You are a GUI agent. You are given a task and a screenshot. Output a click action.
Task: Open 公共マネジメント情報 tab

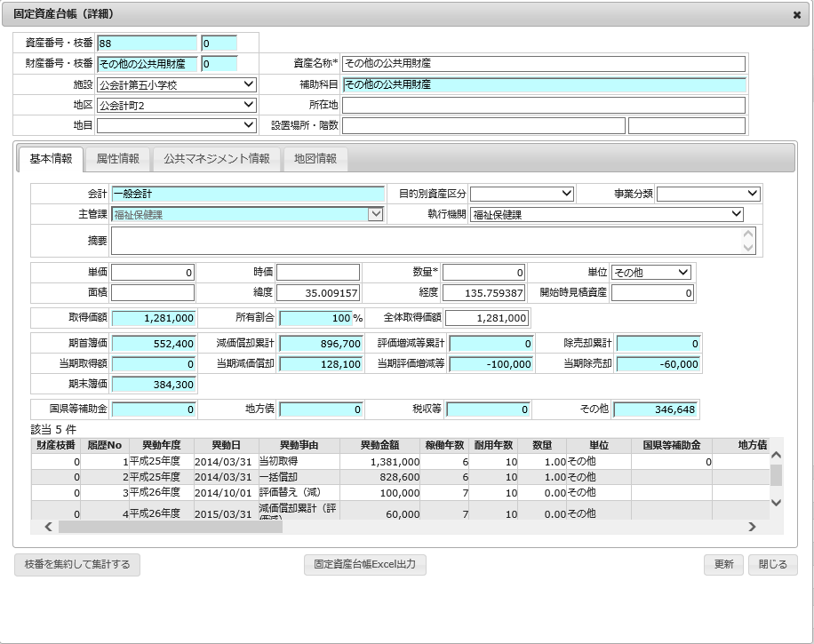217,159
